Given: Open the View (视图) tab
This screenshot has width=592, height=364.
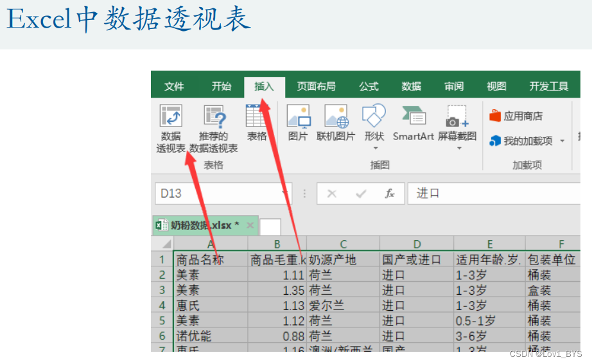Looking at the screenshot, I should [496, 87].
